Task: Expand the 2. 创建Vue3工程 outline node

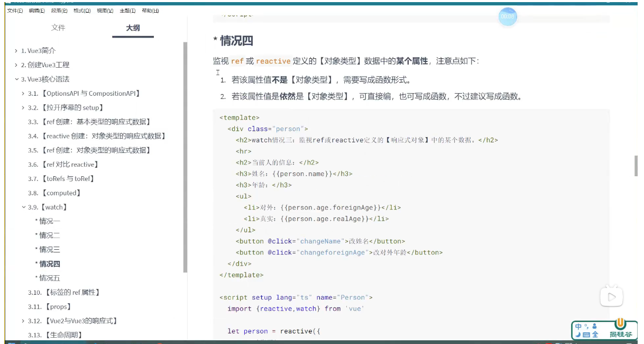Action: pos(16,65)
